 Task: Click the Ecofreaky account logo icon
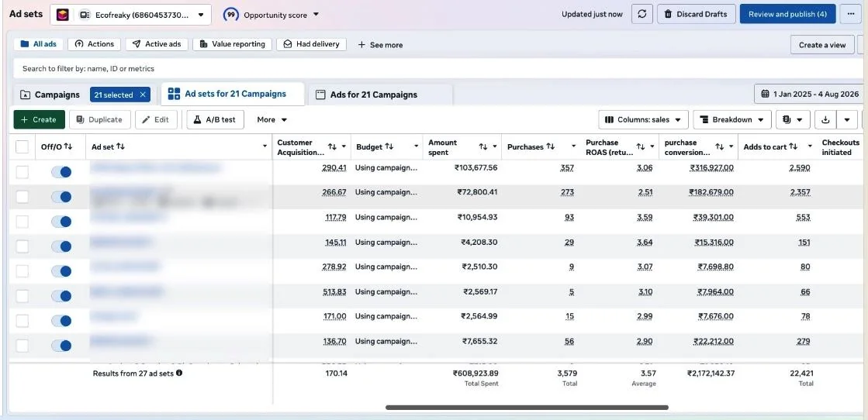(63, 15)
